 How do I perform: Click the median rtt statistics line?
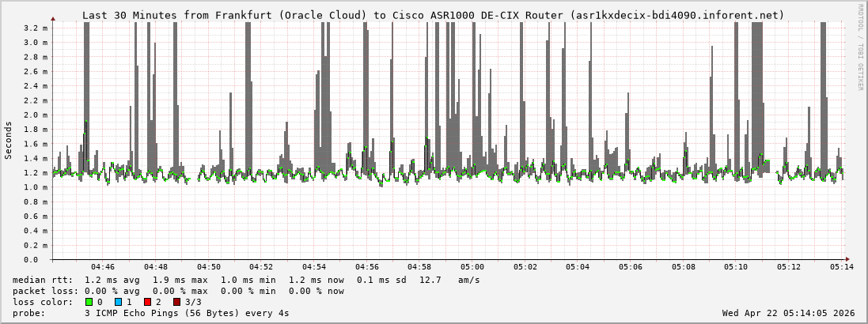click(246, 280)
